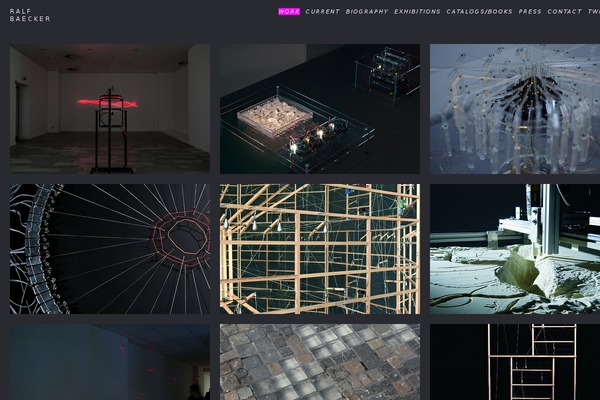The image size is (600, 400).
Task: Open the dark room with red dots thumbnail
Action: tap(110, 362)
